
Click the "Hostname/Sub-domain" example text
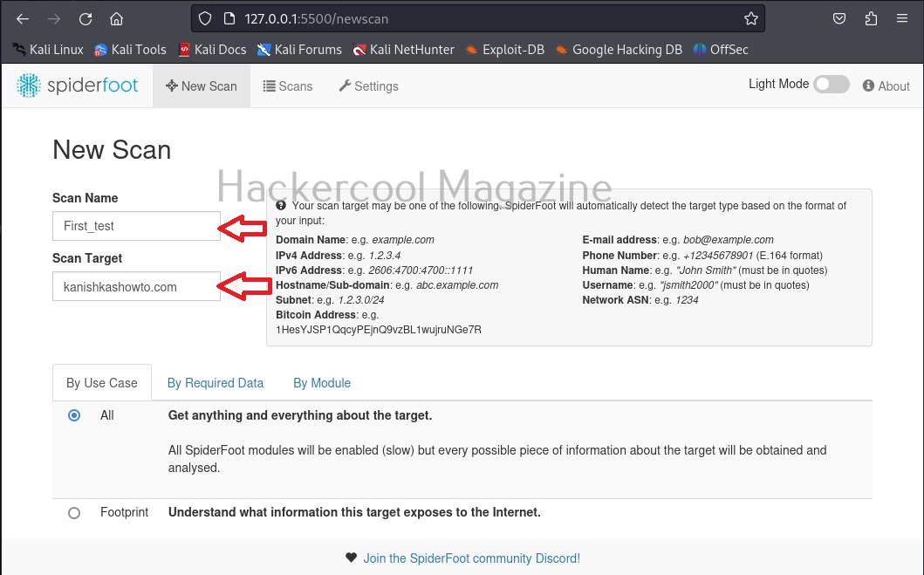(x=457, y=285)
